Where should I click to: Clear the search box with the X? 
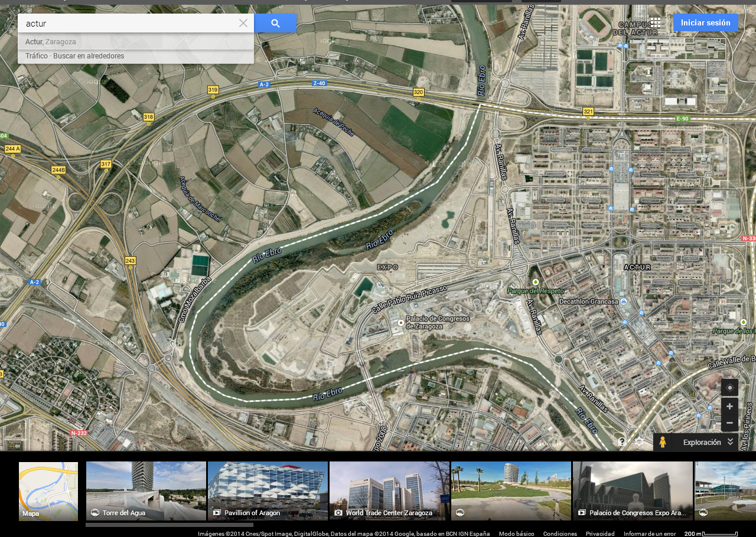click(243, 24)
